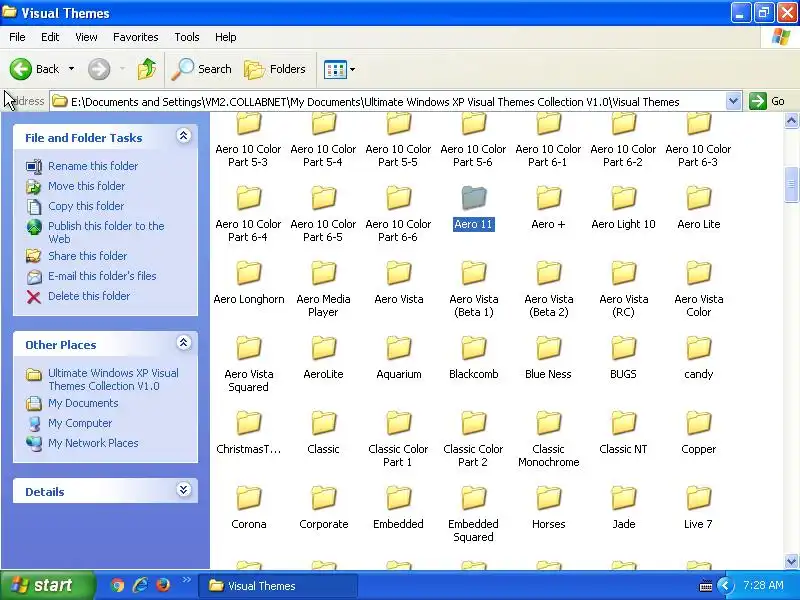Click the Go button
800x600 pixels.
coord(767,101)
